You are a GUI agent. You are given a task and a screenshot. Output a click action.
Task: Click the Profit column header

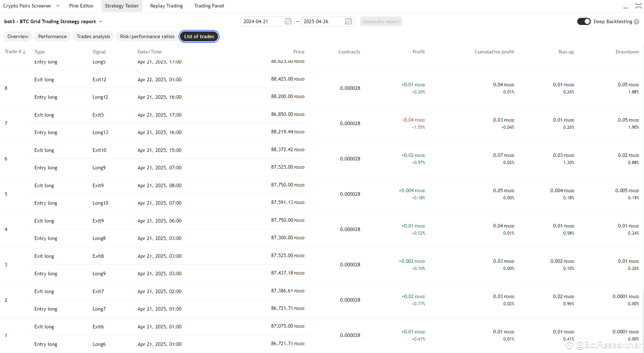(419, 52)
